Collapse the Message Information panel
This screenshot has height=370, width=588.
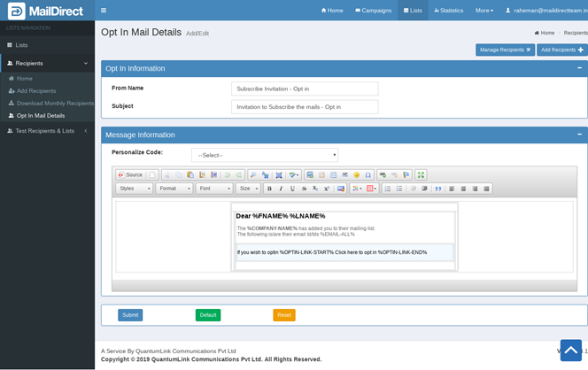pos(579,135)
